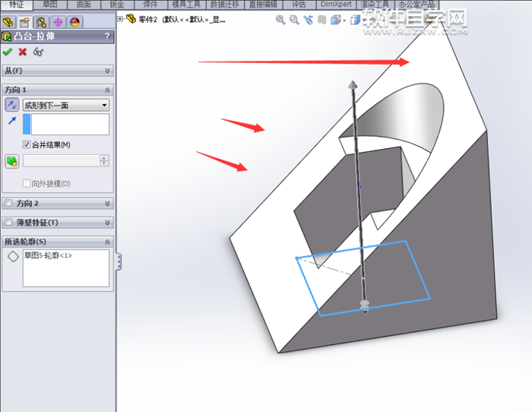Click the panel collapse handle
Screen dimensions: 532x412
(119, 262)
